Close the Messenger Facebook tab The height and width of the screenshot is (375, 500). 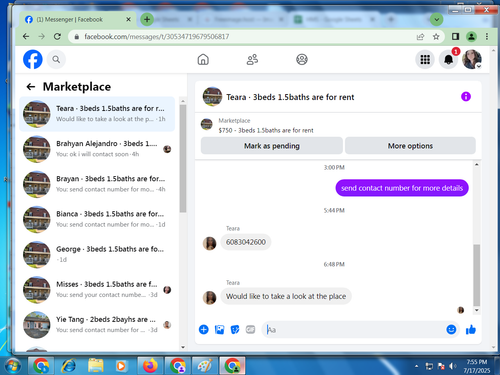coord(128,20)
